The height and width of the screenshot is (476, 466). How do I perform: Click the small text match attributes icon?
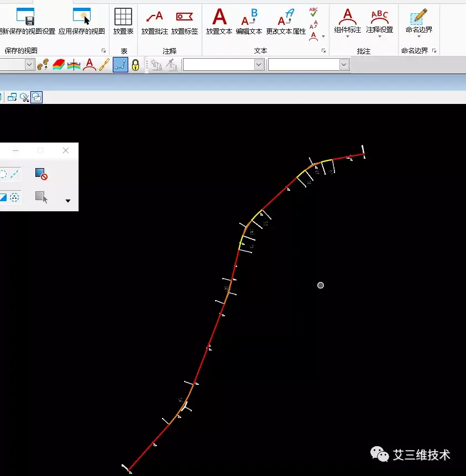(313, 24)
